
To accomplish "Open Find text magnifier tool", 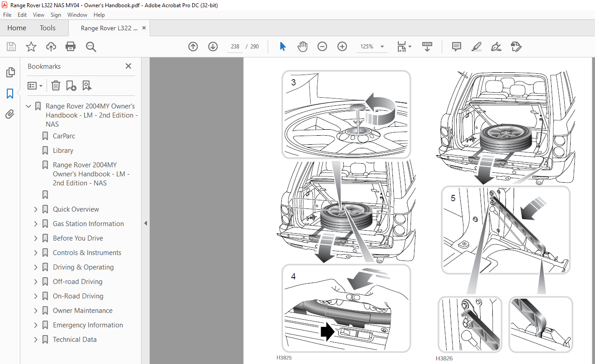I will [x=91, y=47].
